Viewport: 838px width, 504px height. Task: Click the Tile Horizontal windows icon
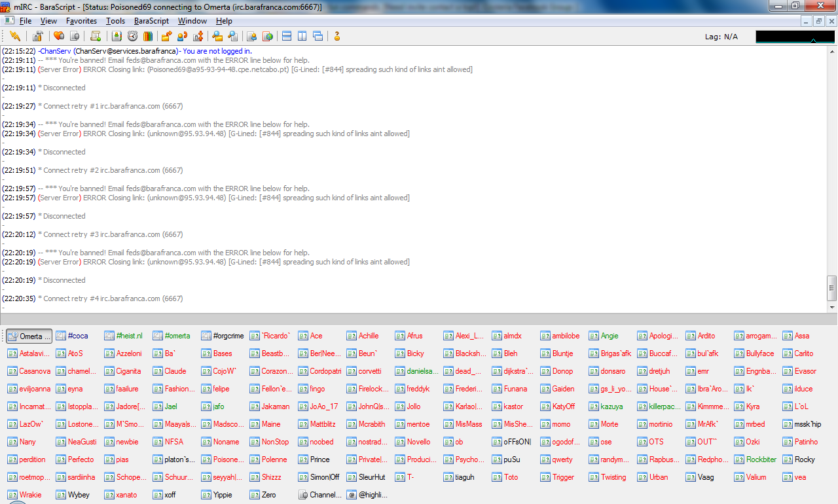[287, 36]
